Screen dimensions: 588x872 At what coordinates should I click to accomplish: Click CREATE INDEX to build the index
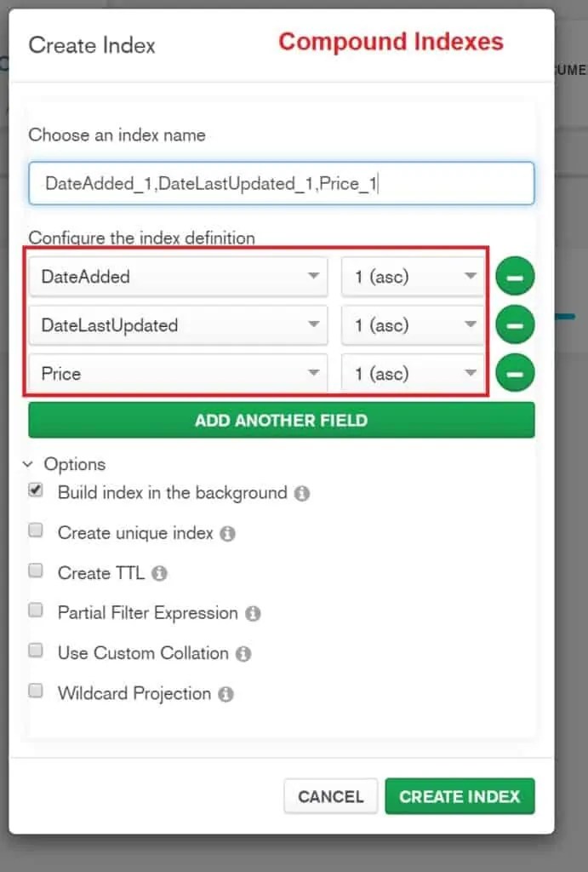point(460,796)
